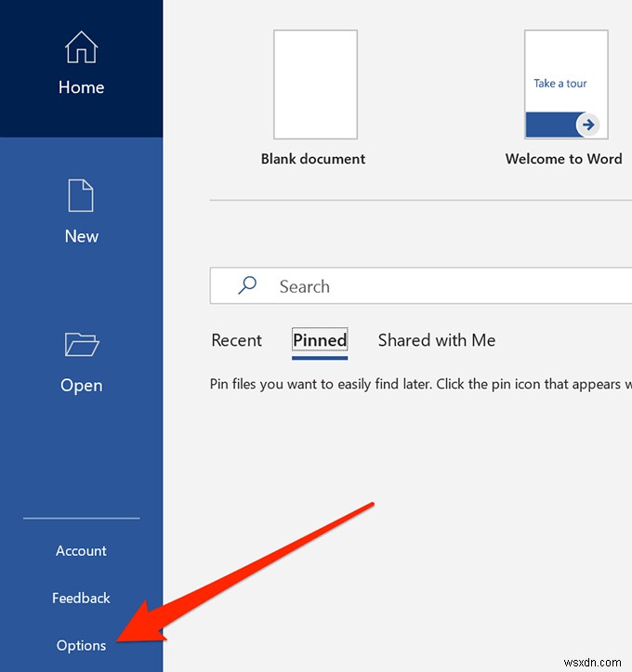This screenshot has width=632, height=672.
Task: Switch to Shared with Me tab
Action: coord(437,340)
